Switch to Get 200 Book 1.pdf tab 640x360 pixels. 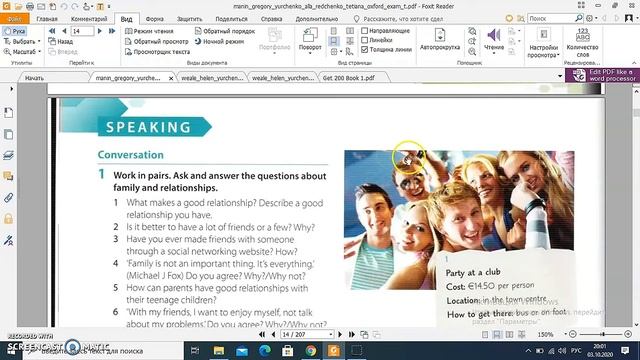(x=349, y=78)
